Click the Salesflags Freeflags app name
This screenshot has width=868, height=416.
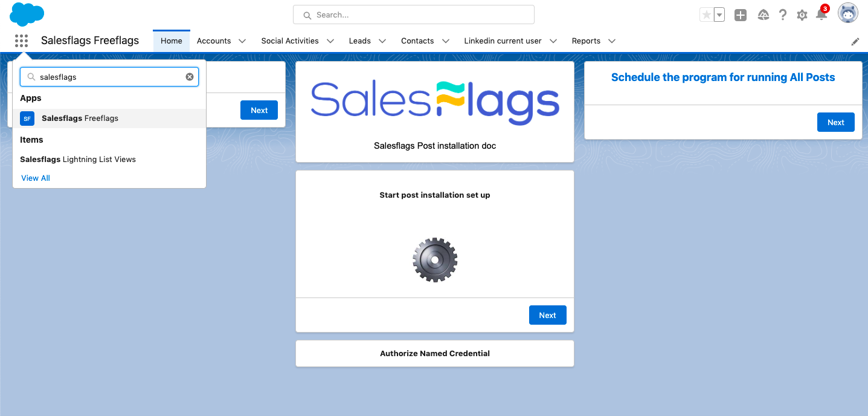point(90,41)
